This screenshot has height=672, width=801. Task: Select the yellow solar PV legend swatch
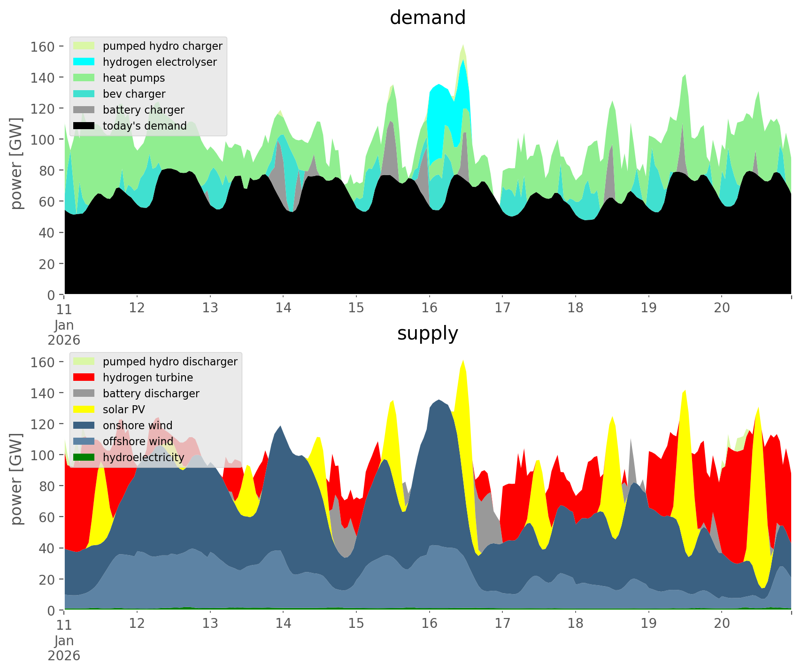(84, 409)
